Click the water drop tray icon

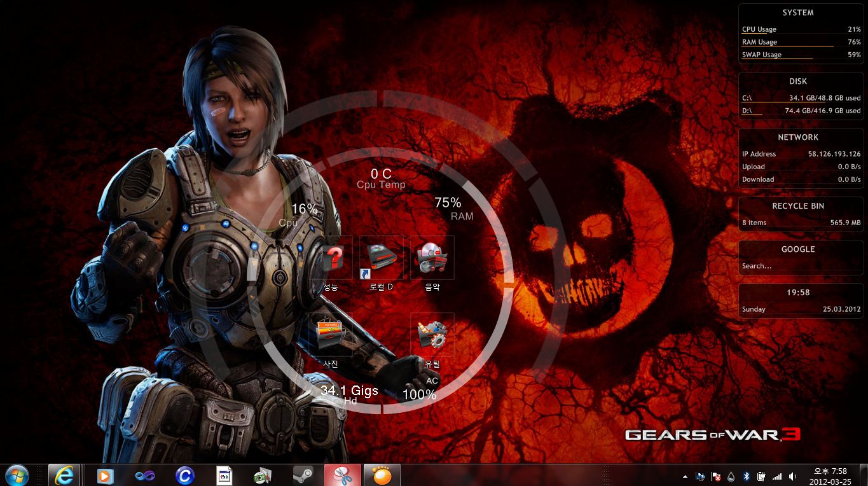(731, 476)
